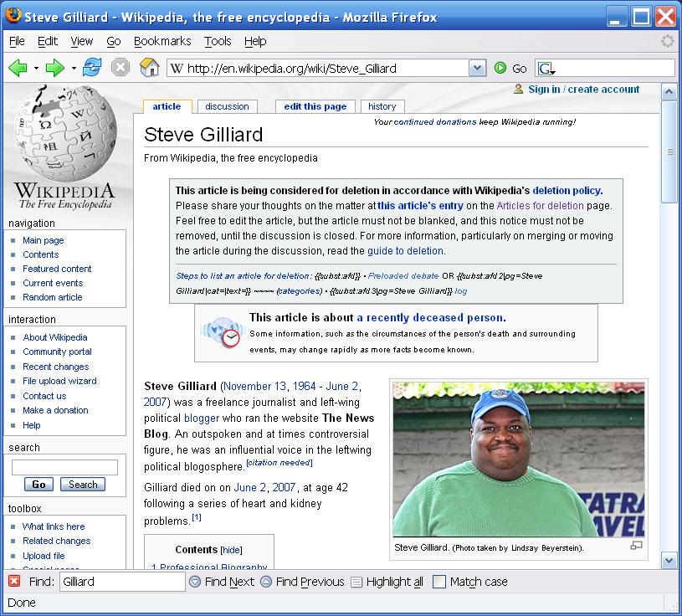The image size is (682, 616).
Task: Open the deletion policy link
Action: pos(567,191)
